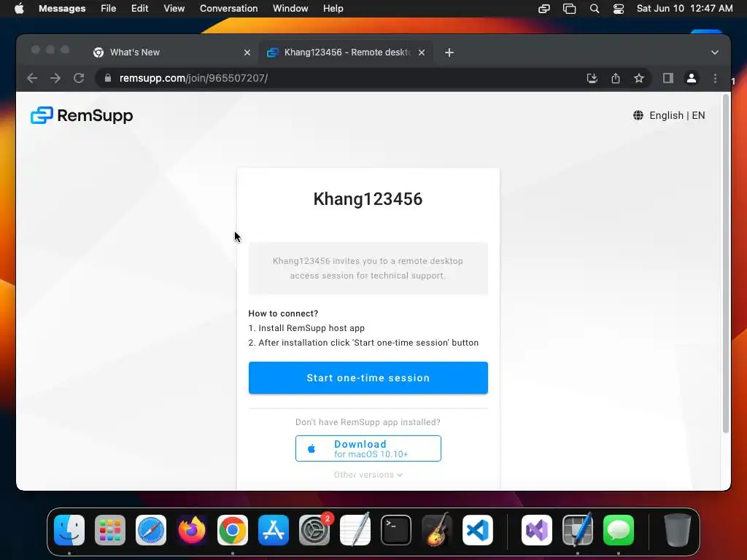Open Visual Studio Code from the Dock
This screenshot has height=560, width=747.
(x=477, y=530)
